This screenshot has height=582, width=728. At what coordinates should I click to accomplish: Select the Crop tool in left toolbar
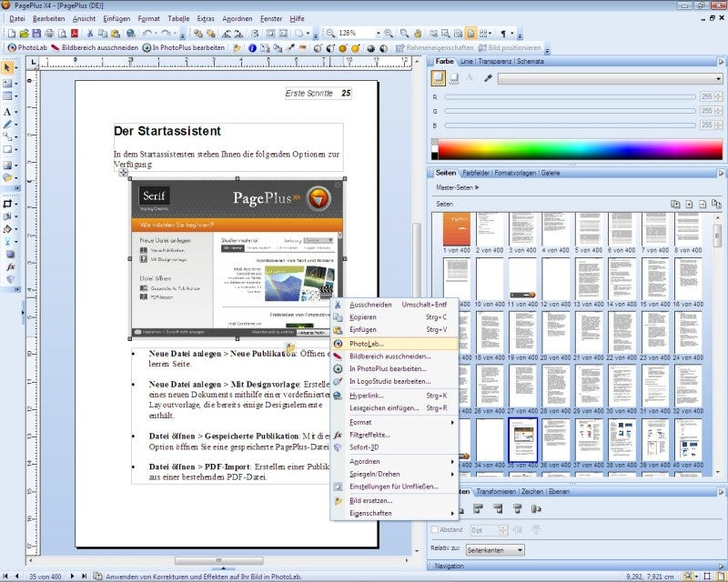pyautogui.click(x=7, y=204)
